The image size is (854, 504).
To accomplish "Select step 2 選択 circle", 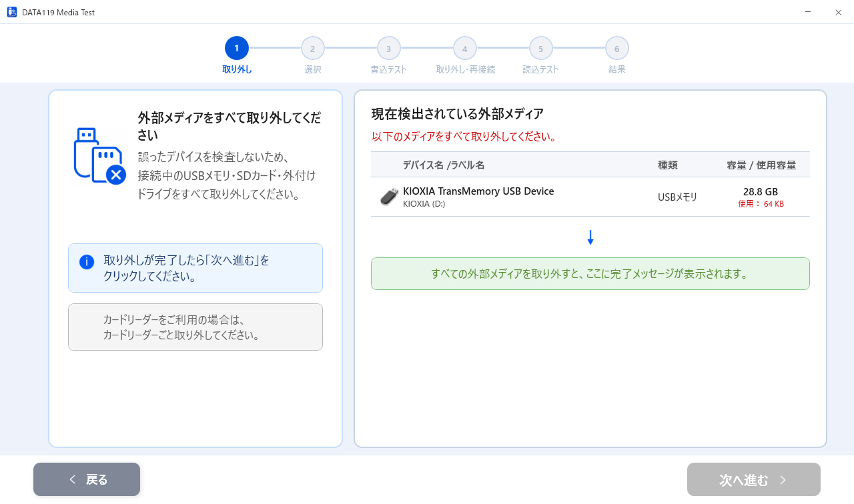I will click(313, 48).
